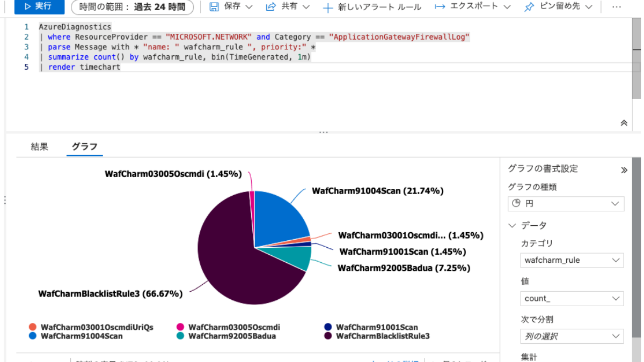
Task: Toggle legend swatch WafCharmBlacklistRule3
Action: (x=328, y=336)
